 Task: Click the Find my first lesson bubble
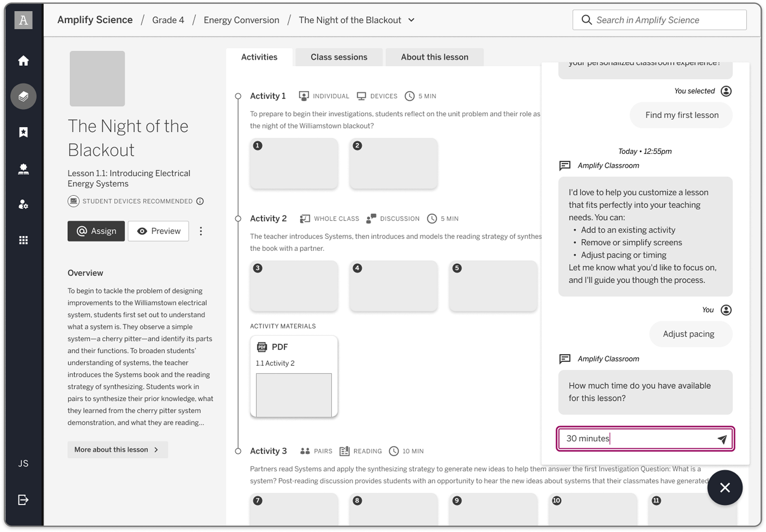point(681,115)
